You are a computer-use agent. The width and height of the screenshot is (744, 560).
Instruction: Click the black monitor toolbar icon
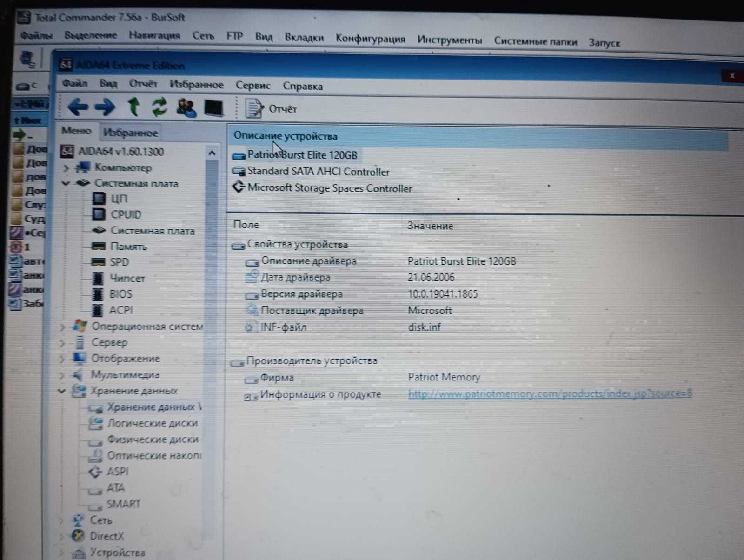(214, 108)
